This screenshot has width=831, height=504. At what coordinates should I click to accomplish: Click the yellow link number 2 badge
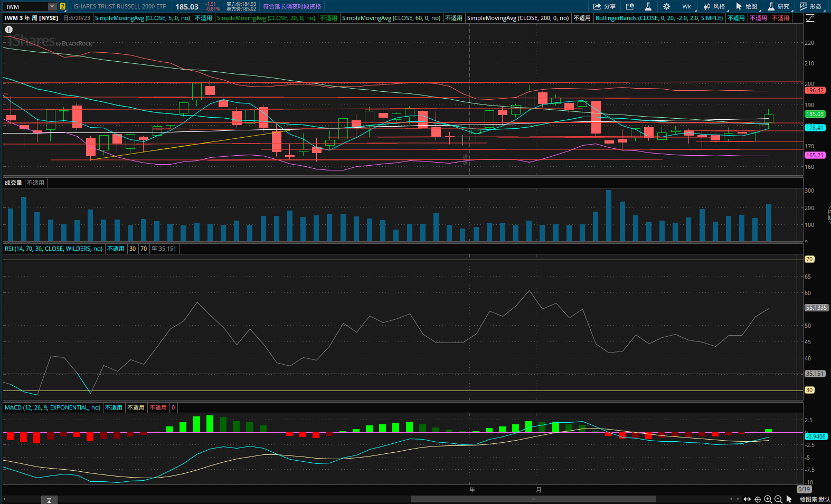click(x=62, y=6)
